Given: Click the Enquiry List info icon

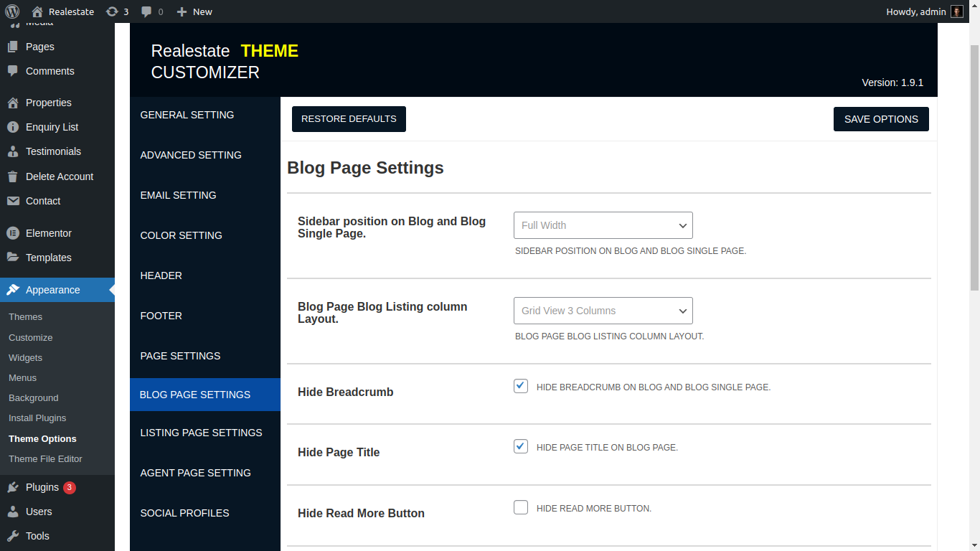Looking at the screenshot, I should click(x=13, y=127).
